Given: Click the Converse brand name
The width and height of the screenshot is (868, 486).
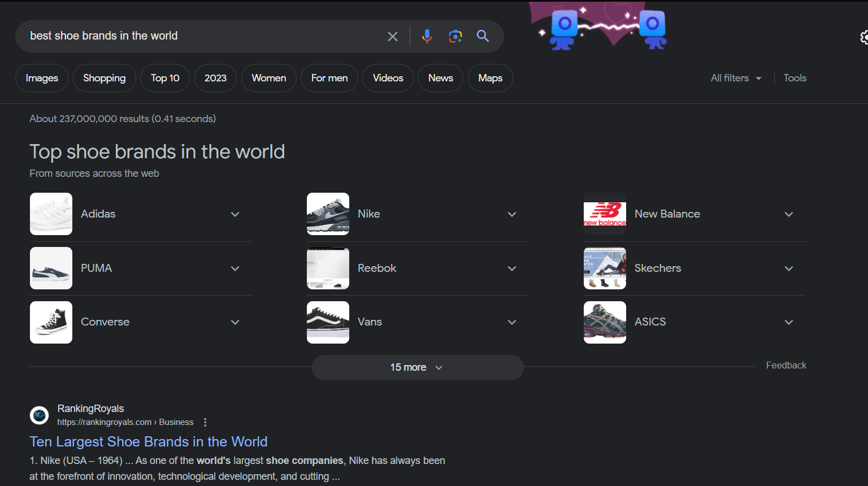Looking at the screenshot, I should (x=105, y=322).
